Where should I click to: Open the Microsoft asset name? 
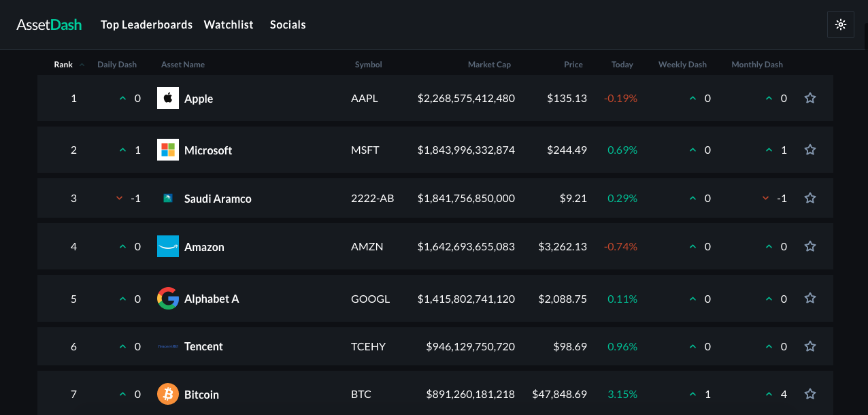tap(208, 150)
